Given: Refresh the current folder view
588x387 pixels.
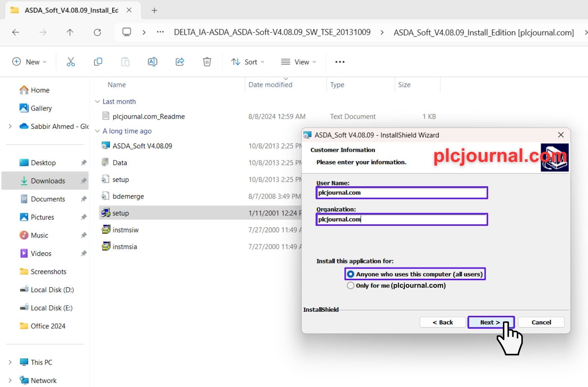Looking at the screenshot, I should [x=97, y=32].
